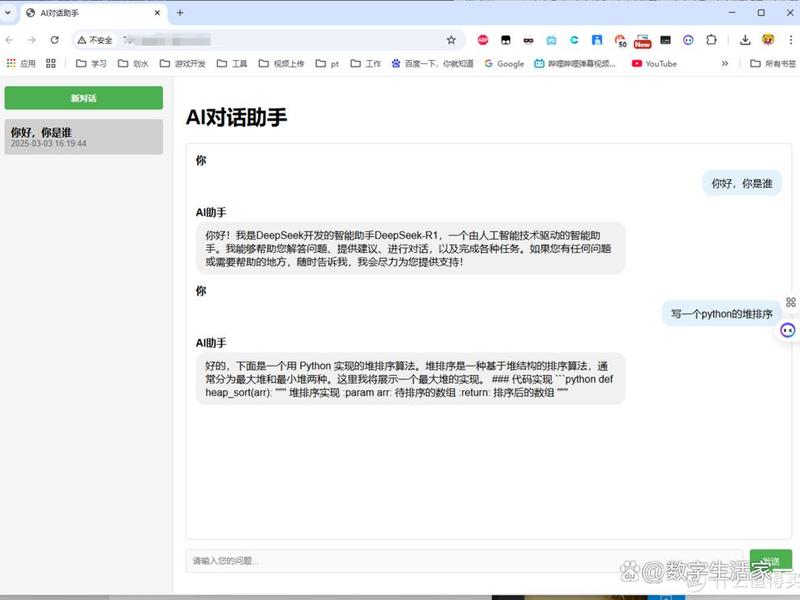Click the 写一个python的堆排序 message bubble
The width and height of the screenshot is (800, 600).
[x=721, y=314]
